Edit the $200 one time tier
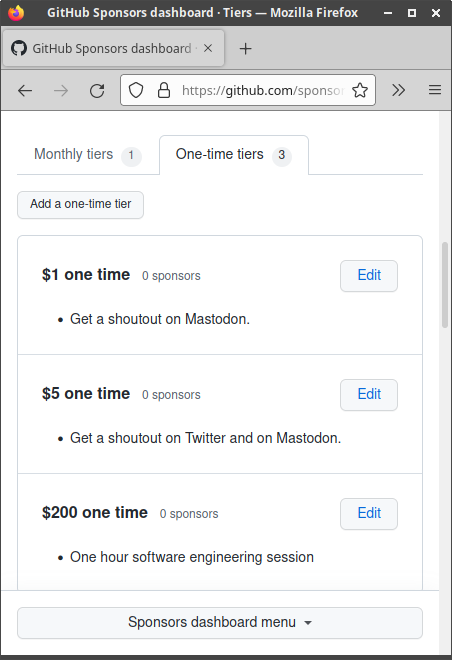 (369, 514)
